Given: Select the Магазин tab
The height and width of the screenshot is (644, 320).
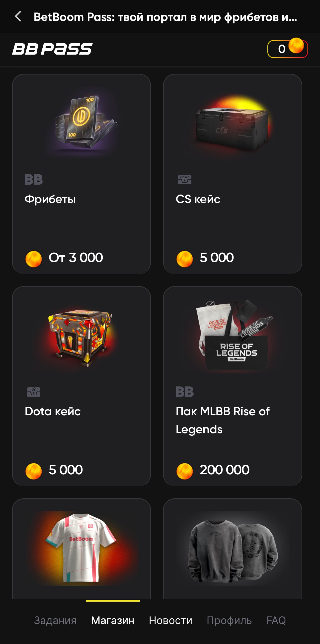Looking at the screenshot, I should coord(113,621).
